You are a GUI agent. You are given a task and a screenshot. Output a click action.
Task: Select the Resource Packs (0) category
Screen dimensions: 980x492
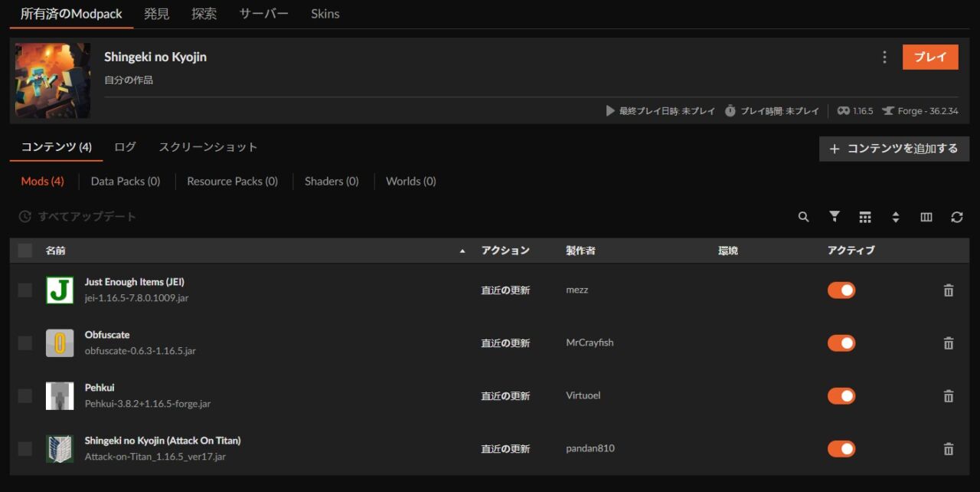point(233,182)
